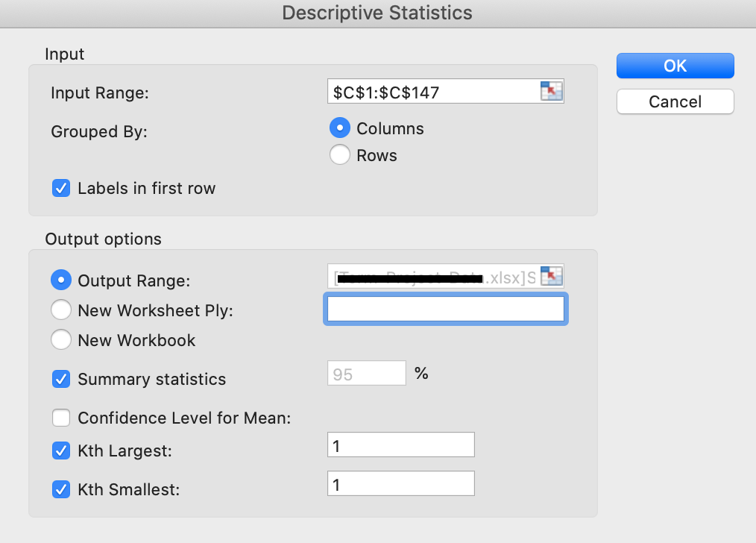
Task: Click the Output Range cell selector icon
Action: click(552, 276)
